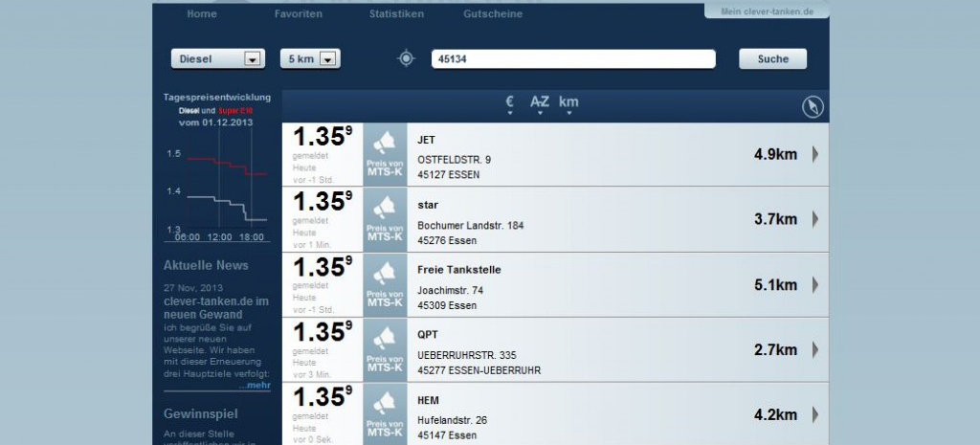Go to the Favoriten tab
980x445 pixels.
coord(298,14)
